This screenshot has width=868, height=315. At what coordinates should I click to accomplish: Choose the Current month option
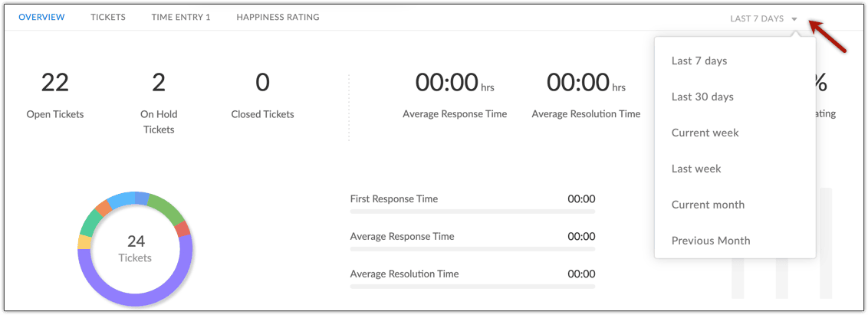(x=708, y=205)
